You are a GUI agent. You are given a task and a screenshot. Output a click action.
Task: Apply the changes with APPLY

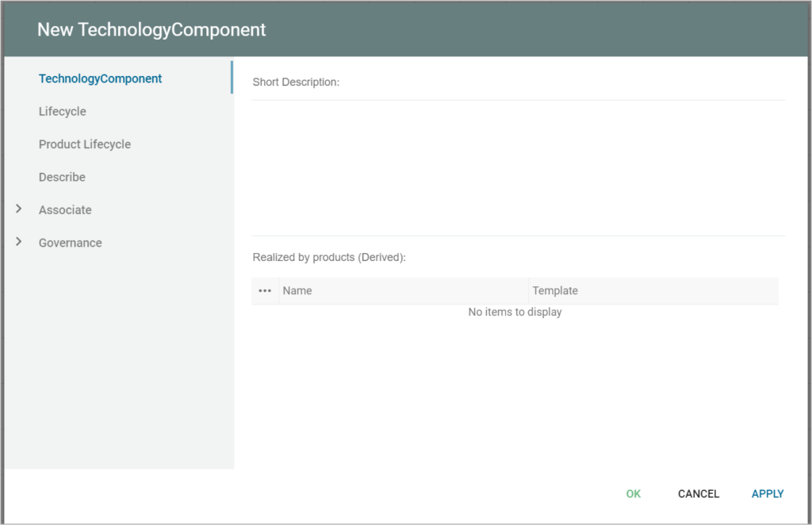tap(767, 493)
